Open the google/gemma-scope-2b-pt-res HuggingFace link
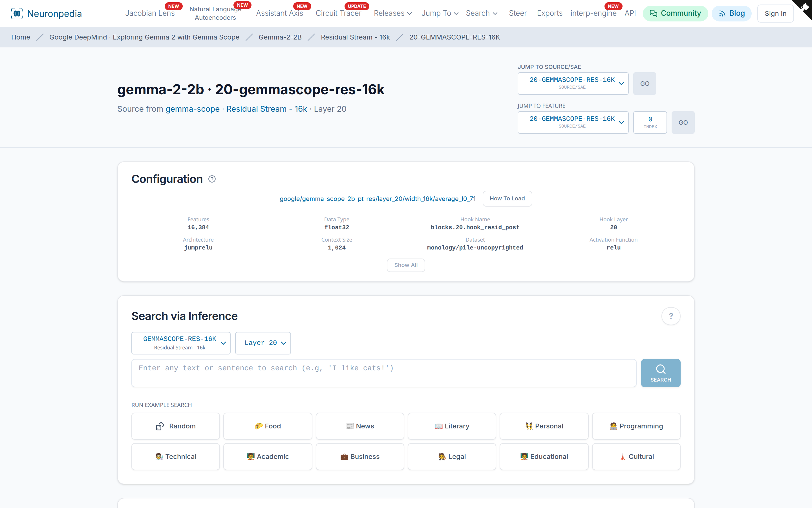The image size is (812, 508). 378,199
